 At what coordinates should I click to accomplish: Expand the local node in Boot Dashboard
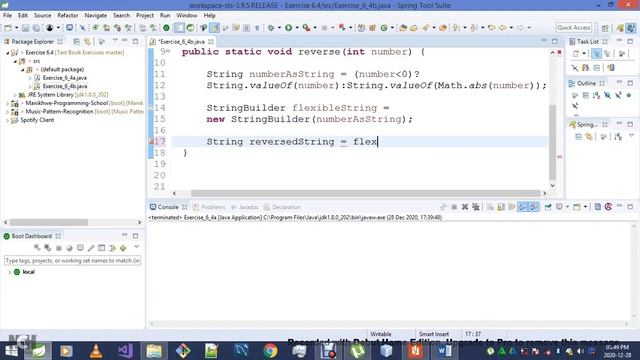9,272
